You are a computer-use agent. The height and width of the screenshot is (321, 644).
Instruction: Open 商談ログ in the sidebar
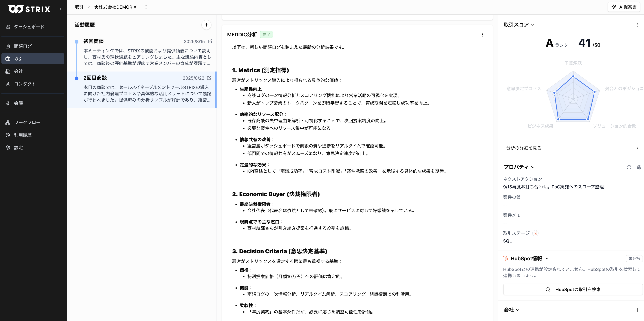pos(33,46)
